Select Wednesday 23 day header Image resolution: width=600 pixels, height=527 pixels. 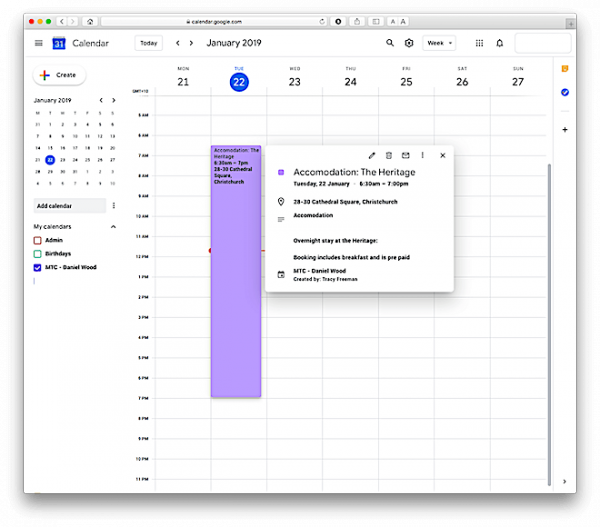295,78
